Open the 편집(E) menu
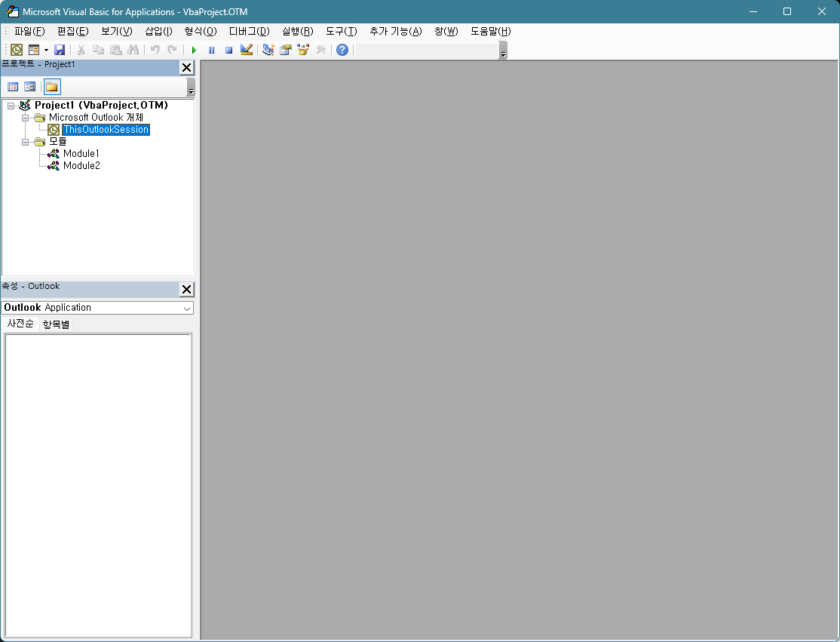 [x=73, y=31]
